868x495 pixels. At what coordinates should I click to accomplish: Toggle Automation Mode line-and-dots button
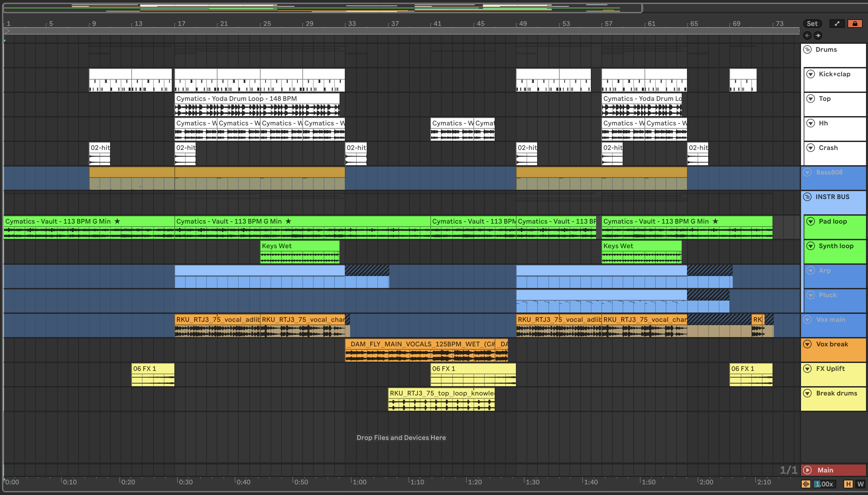[x=837, y=24]
